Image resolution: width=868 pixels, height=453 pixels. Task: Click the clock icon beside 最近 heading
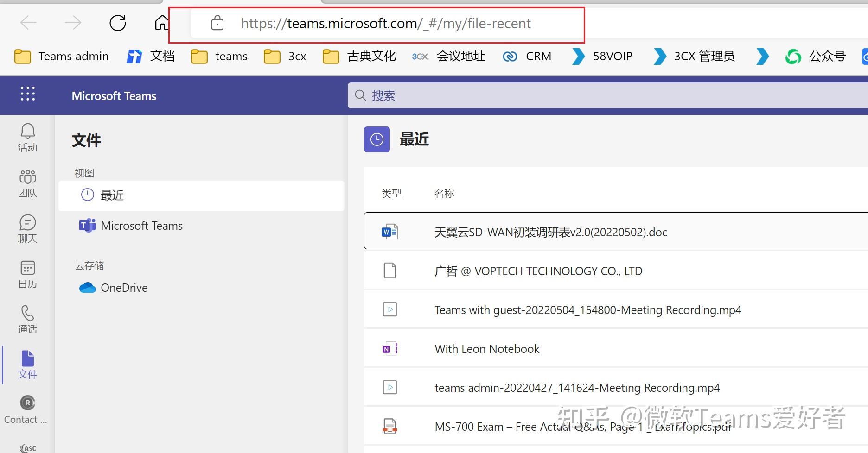coord(377,139)
